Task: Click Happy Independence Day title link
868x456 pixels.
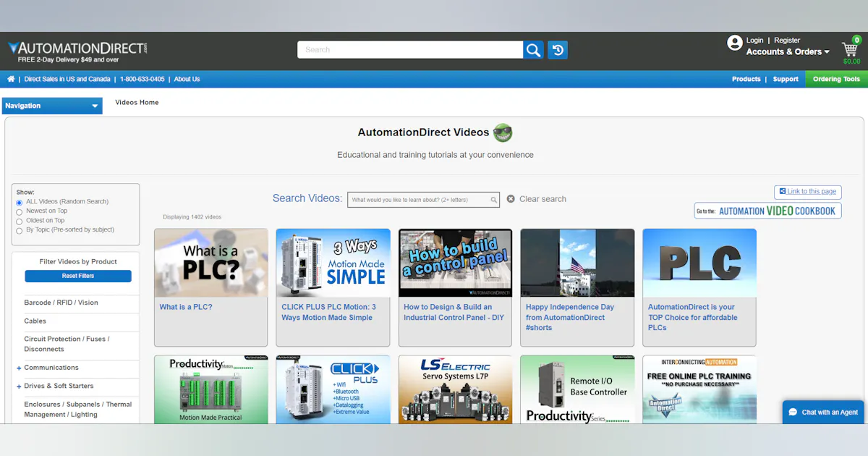Action: click(x=570, y=317)
